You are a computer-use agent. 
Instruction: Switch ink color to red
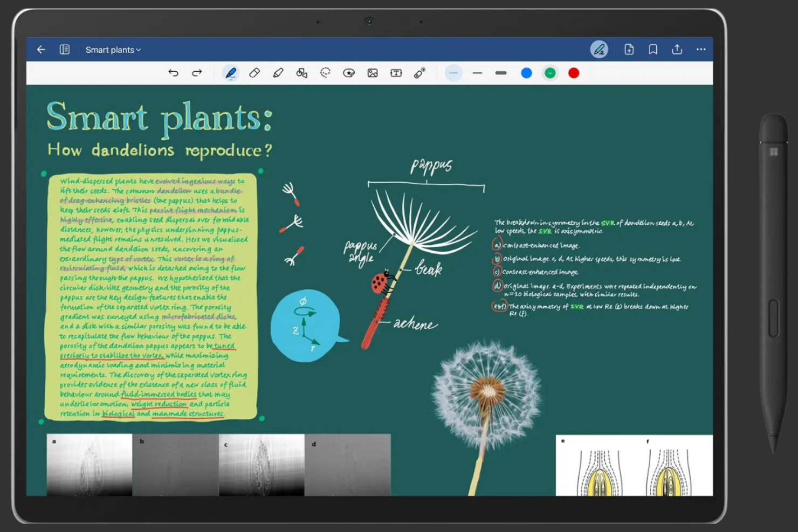(573, 73)
